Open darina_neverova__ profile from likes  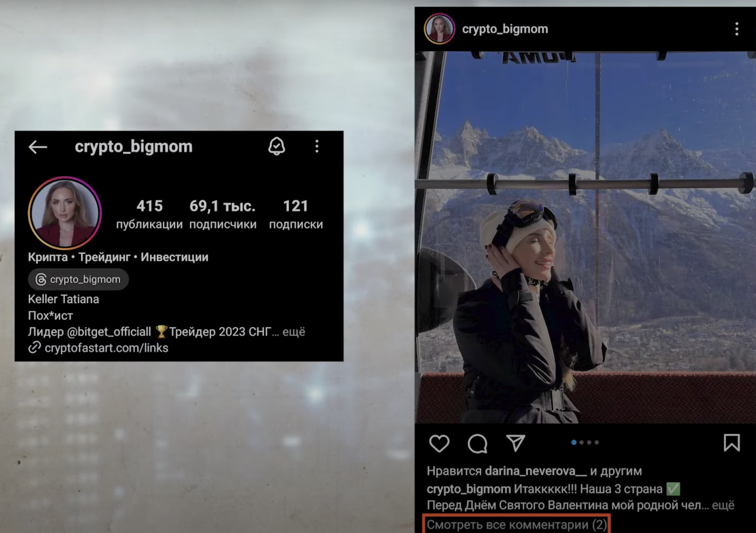[x=535, y=471]
